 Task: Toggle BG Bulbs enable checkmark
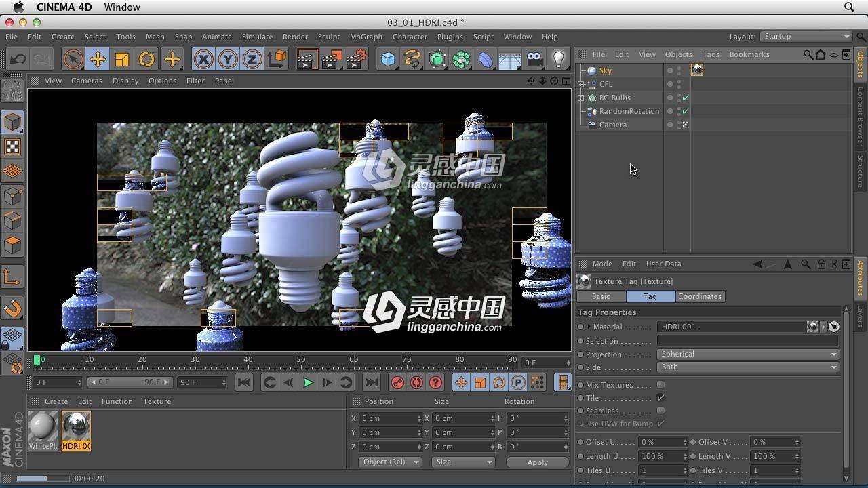pyautogui.click(x=686, y=98)
